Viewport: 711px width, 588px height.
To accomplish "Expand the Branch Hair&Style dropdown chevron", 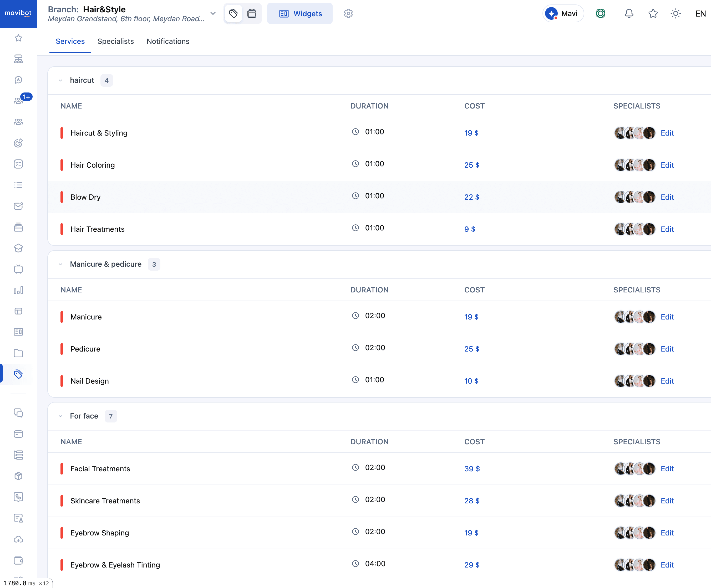I will tap(213, 14).
